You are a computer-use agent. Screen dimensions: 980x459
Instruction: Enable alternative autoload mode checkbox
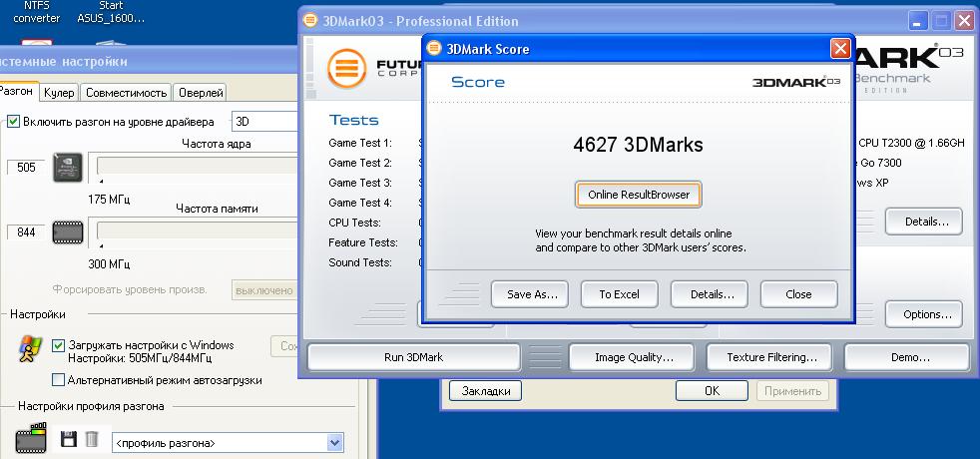coord(58,380)
